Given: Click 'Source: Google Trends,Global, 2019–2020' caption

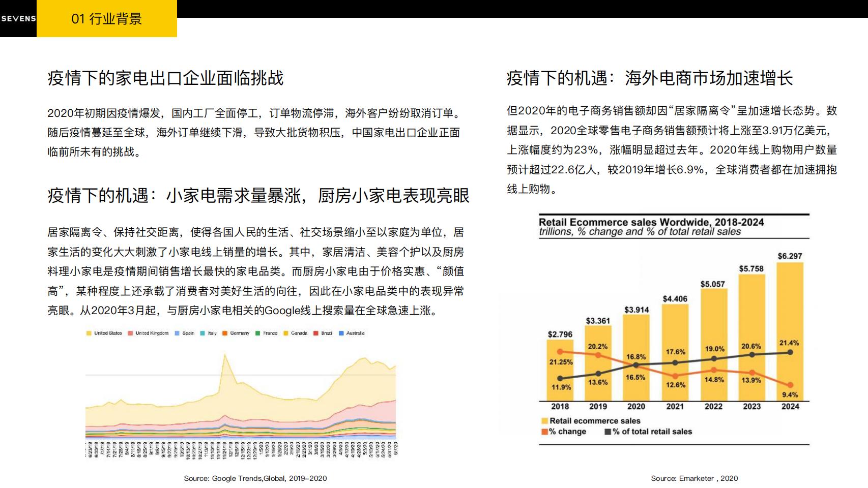Looking at the screenshot, I should pos(255,478).
